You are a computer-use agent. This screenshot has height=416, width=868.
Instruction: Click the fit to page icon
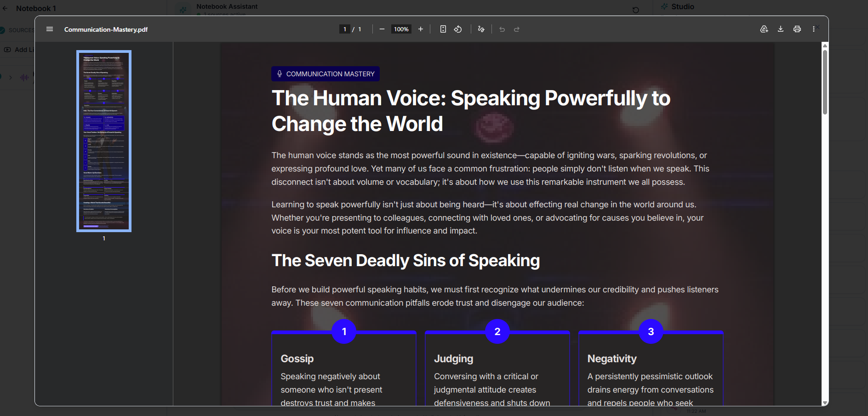tap(443, 29)
